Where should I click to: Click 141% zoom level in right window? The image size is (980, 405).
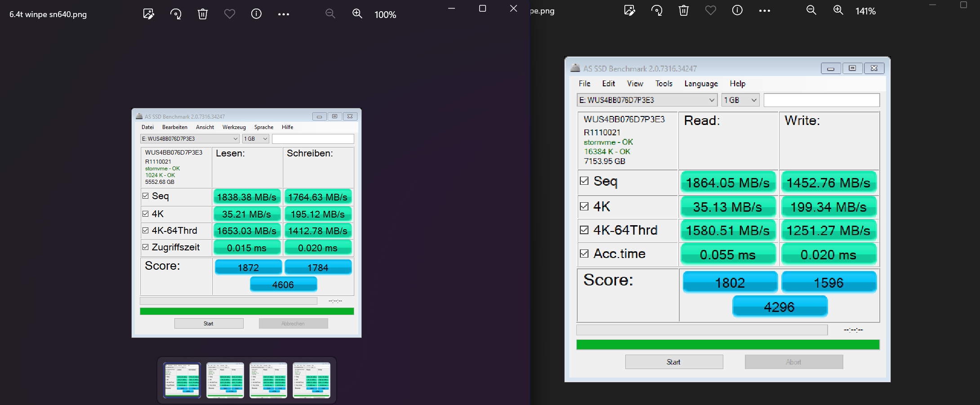click(x=866, y=11)
